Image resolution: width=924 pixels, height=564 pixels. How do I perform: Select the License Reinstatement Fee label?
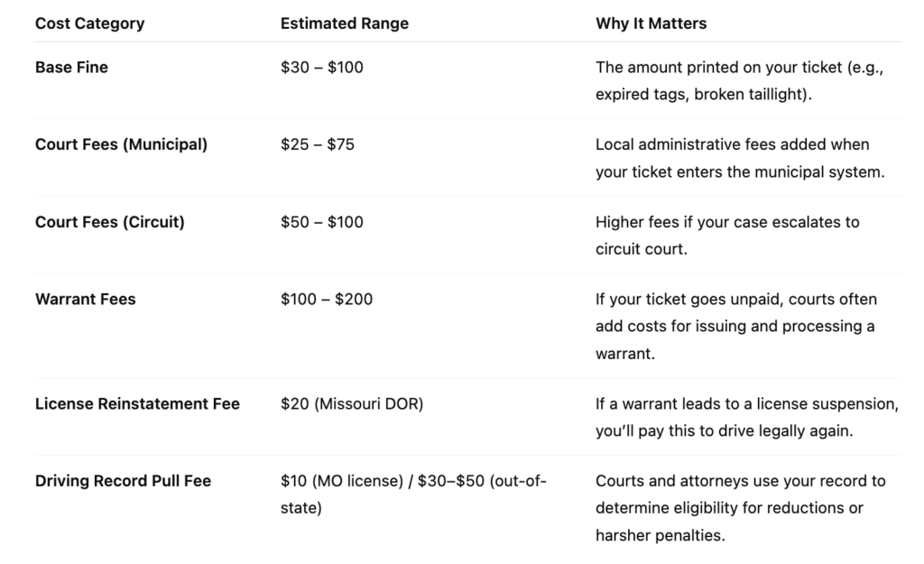pos(137,403)
